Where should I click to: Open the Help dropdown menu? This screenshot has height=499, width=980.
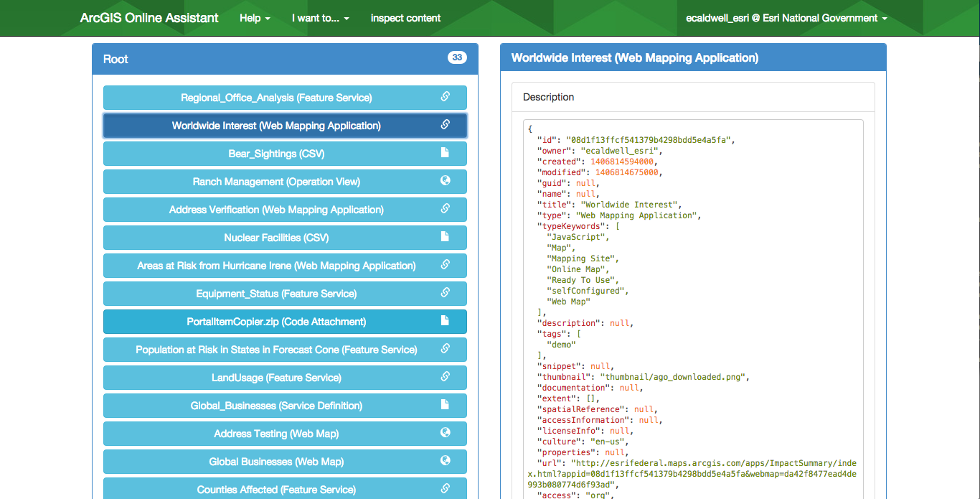(x=255, y=18)
